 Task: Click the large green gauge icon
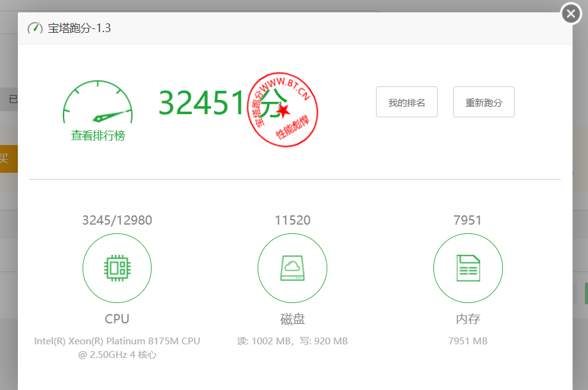point(98,102)
